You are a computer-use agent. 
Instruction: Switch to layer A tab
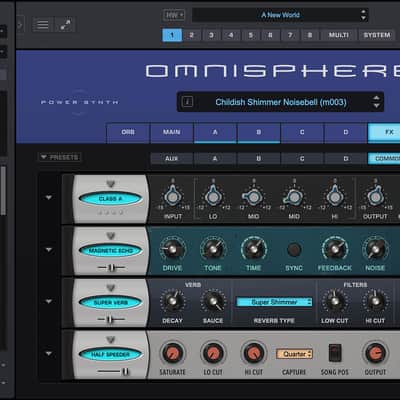(x=215, y=132)
